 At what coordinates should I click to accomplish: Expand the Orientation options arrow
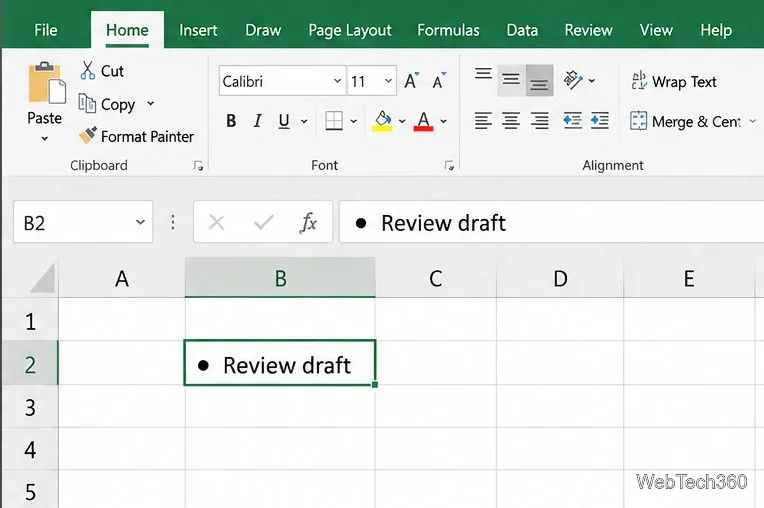click(x=592, y=80)
